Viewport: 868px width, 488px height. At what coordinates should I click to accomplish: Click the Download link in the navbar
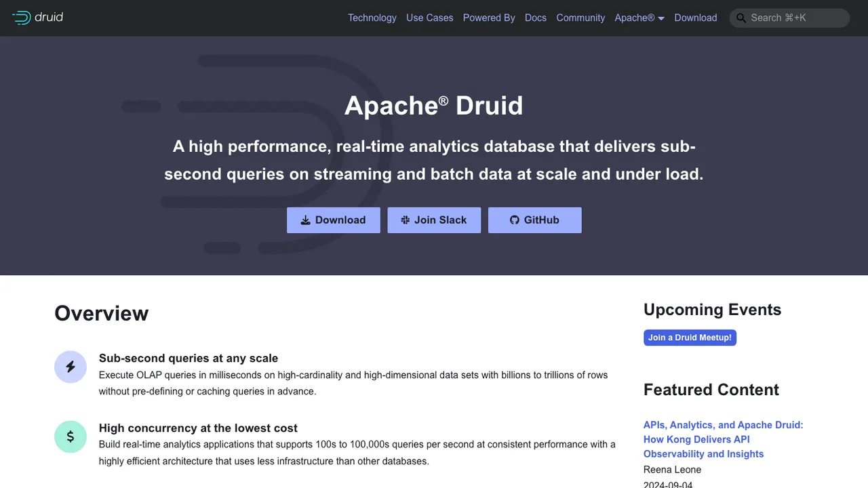695,18
